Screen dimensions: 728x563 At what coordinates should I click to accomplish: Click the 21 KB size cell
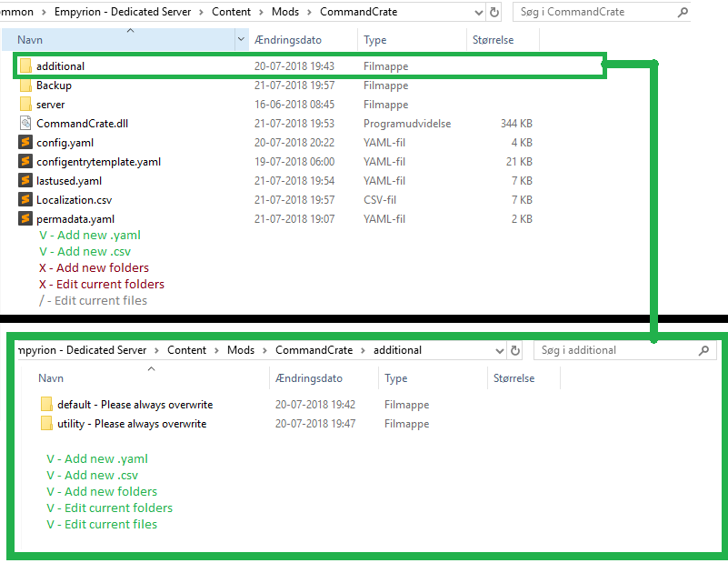519,162
